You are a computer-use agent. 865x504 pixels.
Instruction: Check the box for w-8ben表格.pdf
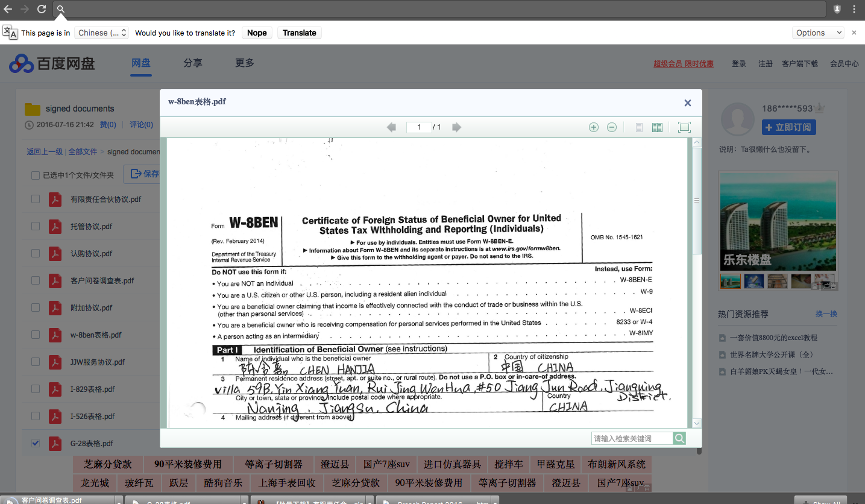(36, 335)
